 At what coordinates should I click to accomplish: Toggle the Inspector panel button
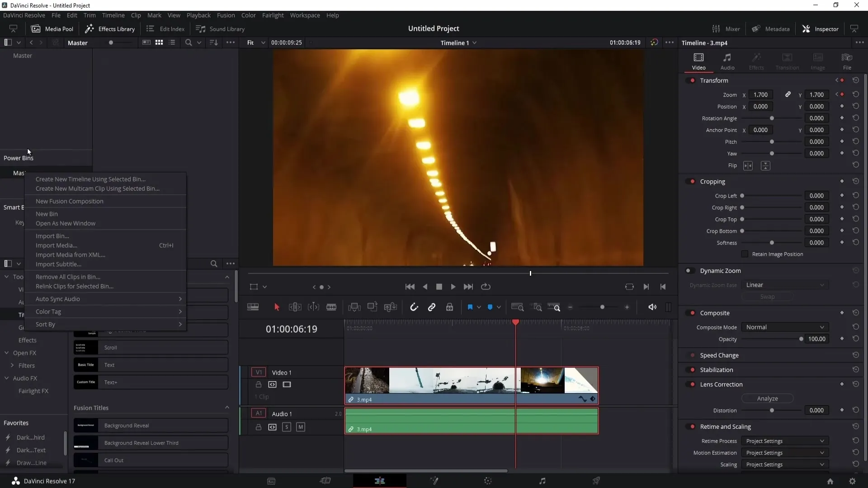point(820,29)
